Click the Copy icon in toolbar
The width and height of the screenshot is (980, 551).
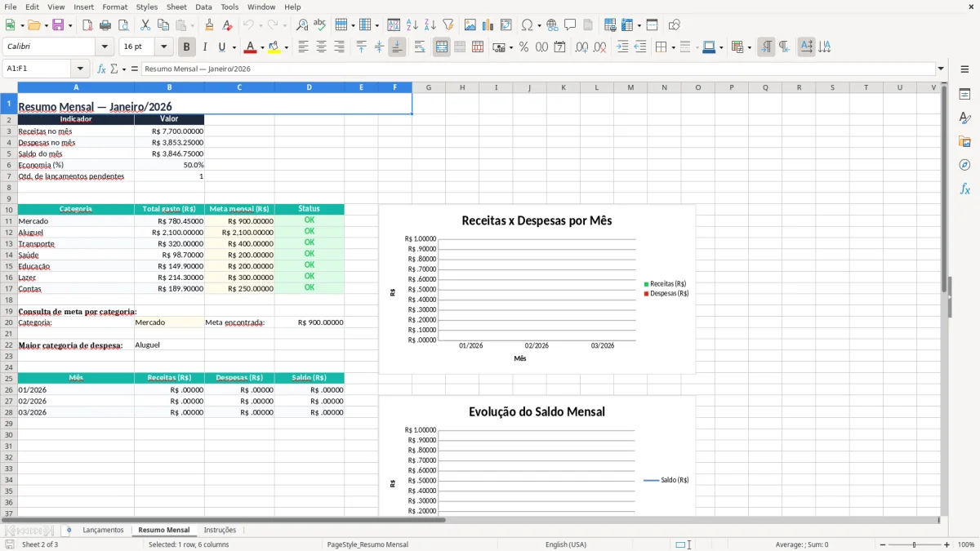click(x=163, y=25)
